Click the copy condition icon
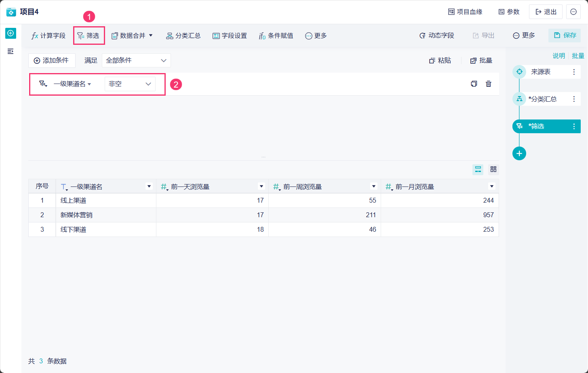Viewport: 588px width, 373px height. tap(474, 84)
